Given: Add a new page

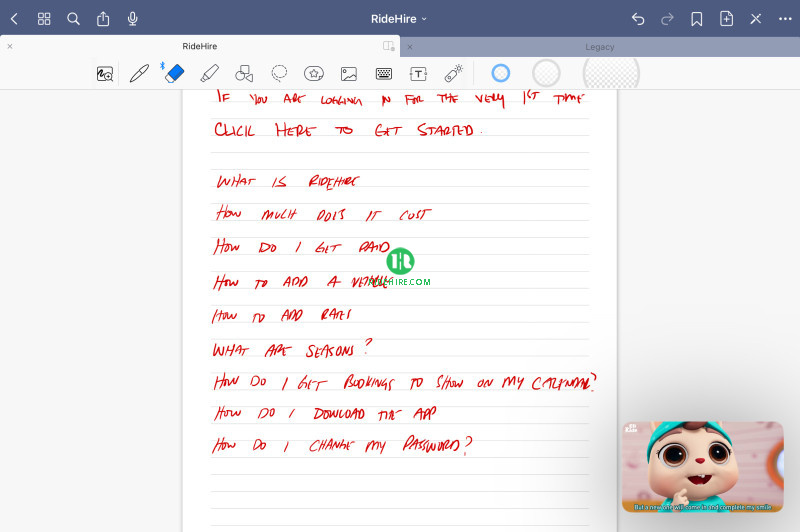Looking at the screenshot, I should 726,19.
